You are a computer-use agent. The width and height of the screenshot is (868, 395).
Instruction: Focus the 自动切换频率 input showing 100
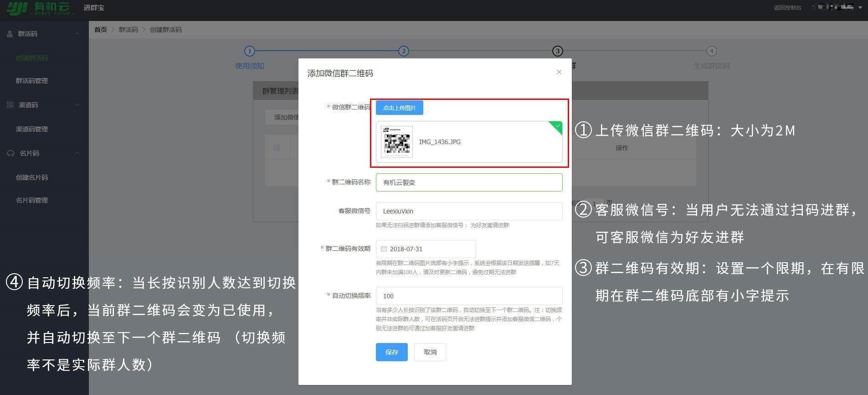[469, 296]
